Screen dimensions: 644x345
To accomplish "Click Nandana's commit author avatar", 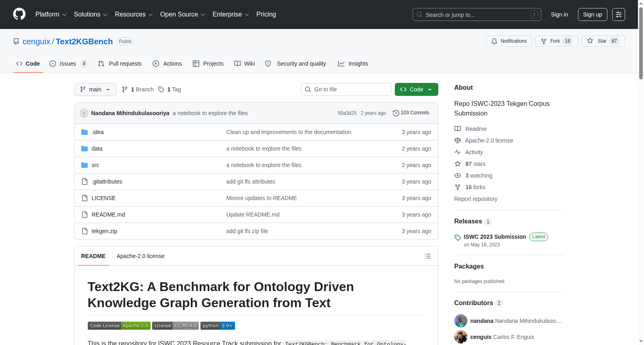I will [x=84, y=113].
